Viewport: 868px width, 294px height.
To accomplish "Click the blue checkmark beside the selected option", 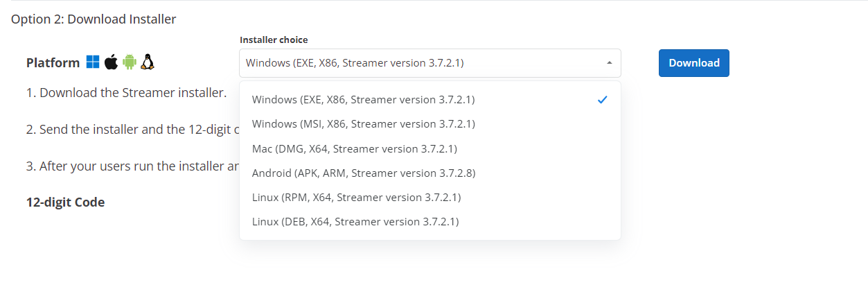I will click(x=603, y=100).
